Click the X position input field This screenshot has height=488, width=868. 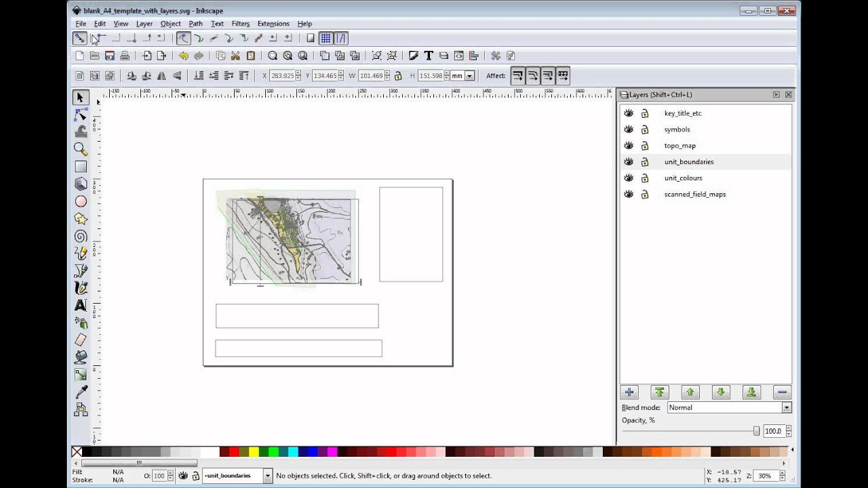click(x=282, y=76)
